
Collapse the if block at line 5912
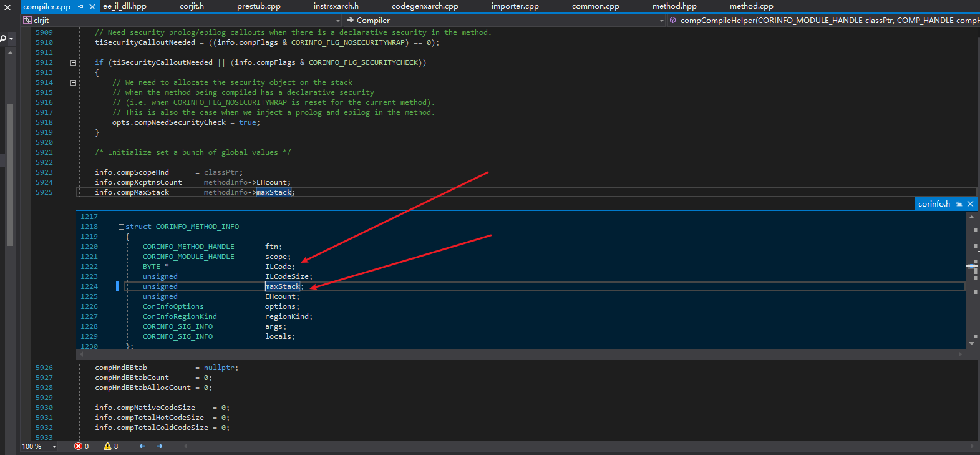(73, 62)
